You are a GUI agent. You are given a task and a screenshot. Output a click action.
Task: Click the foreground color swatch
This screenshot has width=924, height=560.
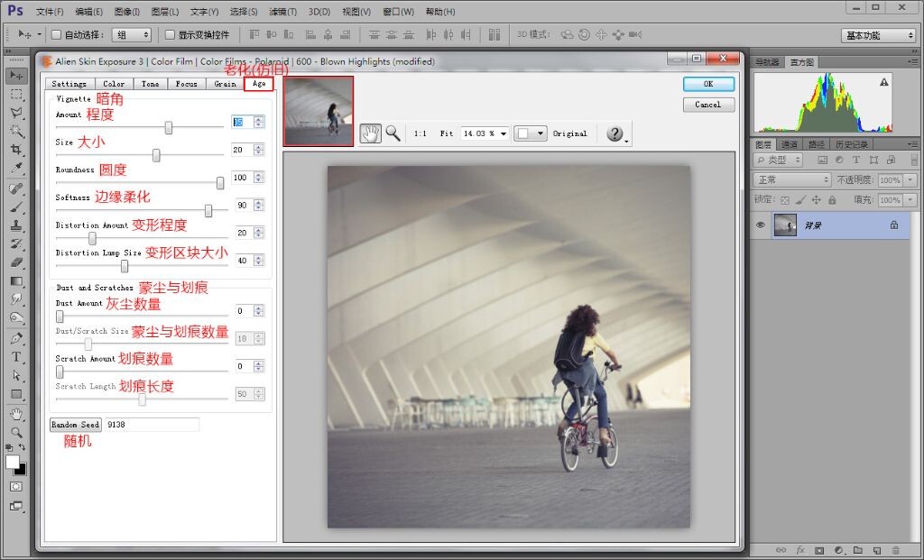pos(13,463)
